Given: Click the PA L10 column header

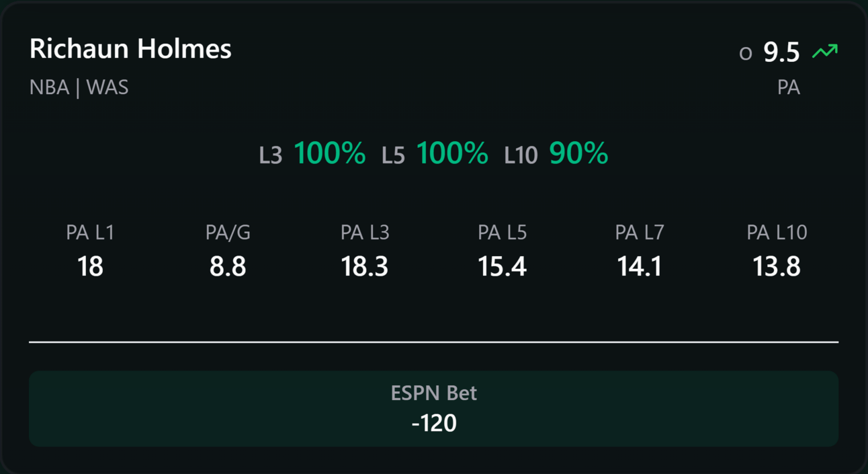Looking at the screenshot, I should coord(777,233).
